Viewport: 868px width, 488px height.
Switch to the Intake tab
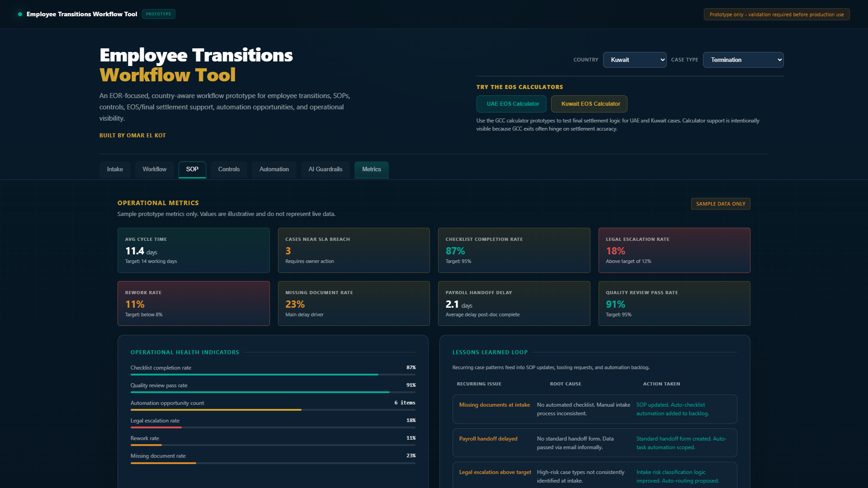(x=115, y=169)
